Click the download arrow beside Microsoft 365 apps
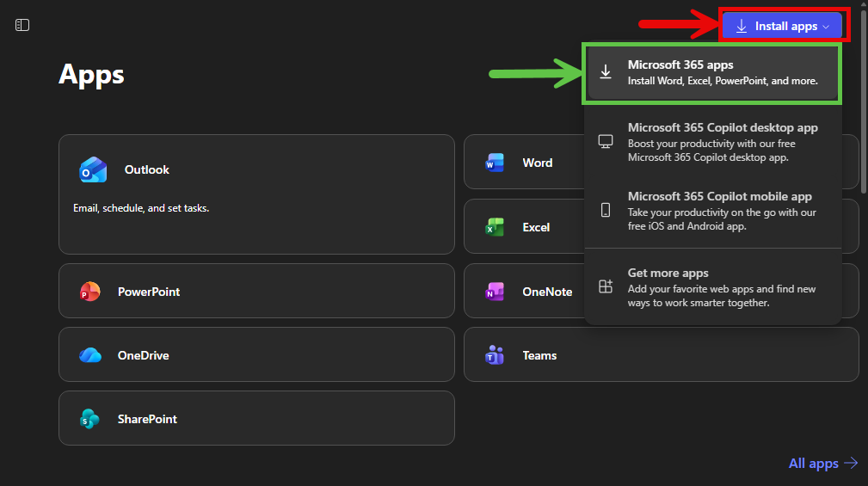Screen dimensions: 868x486 606,72
